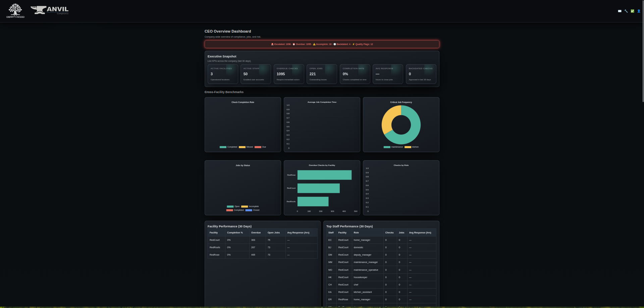Toggle the maintenance legend item
644x308 pixels.
coord(393,147)
